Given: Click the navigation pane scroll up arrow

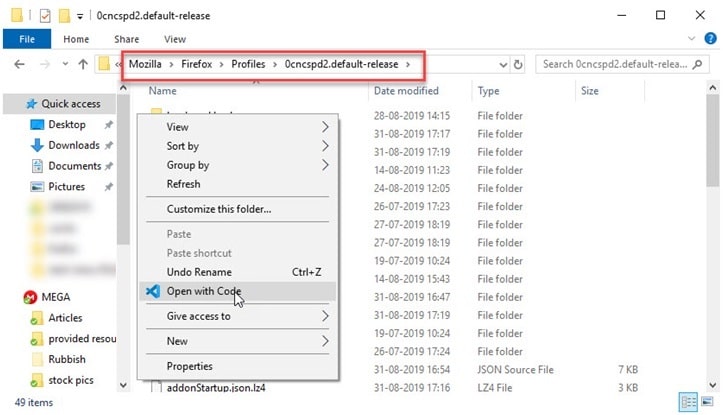Looking at the screenshot, I should pos(123,88).
